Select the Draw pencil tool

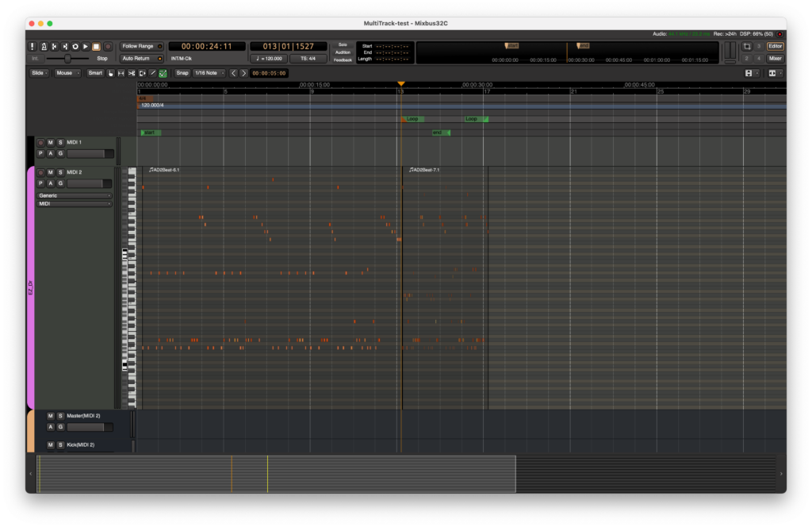tap(152, 73)
